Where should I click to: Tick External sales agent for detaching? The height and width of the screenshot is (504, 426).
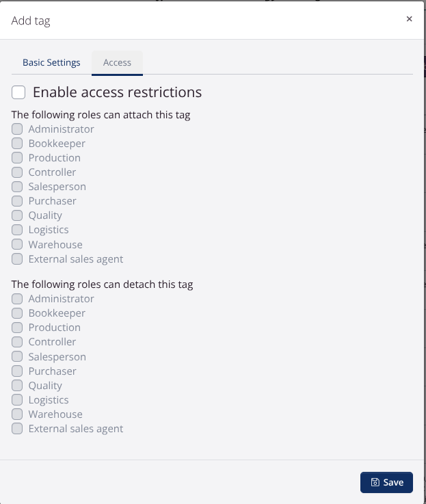[17, 429]
